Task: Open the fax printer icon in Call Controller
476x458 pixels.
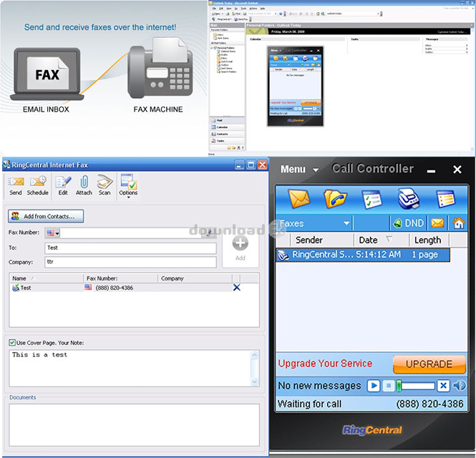Action: 409,198
